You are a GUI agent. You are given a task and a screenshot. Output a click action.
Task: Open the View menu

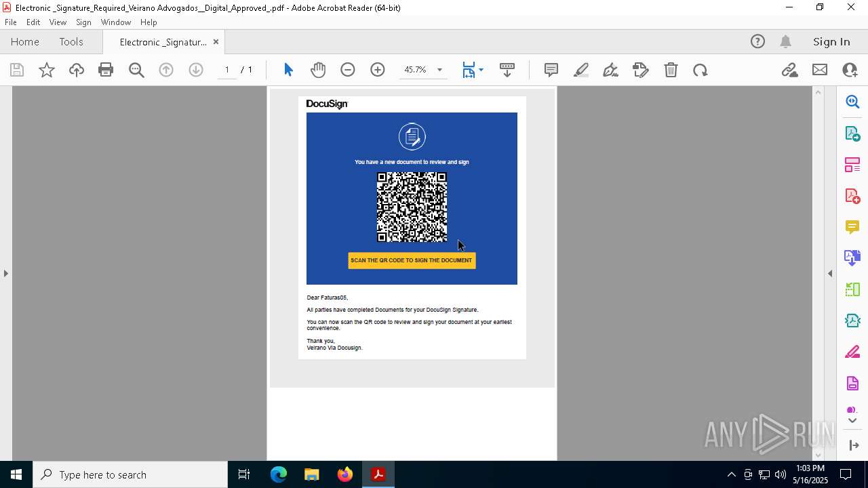58,22
